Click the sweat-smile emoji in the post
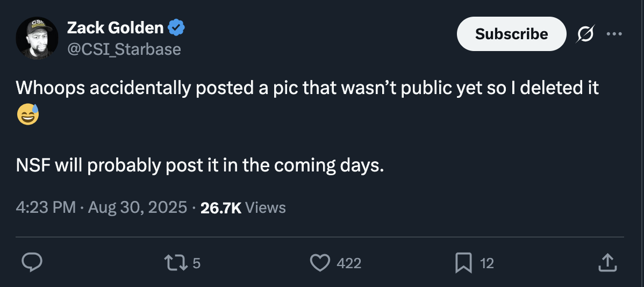Screen dimensions: 644x287 point(27,114)
